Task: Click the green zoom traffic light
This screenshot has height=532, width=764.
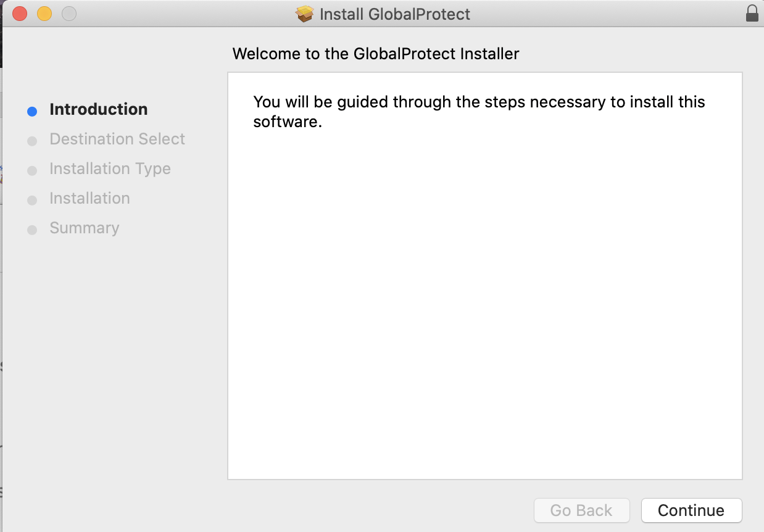Action: [68, 12]
